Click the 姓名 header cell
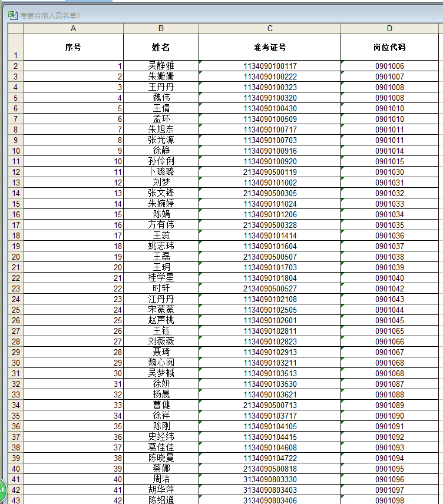Viewport: 443px width, 504px height. (161, 47)
